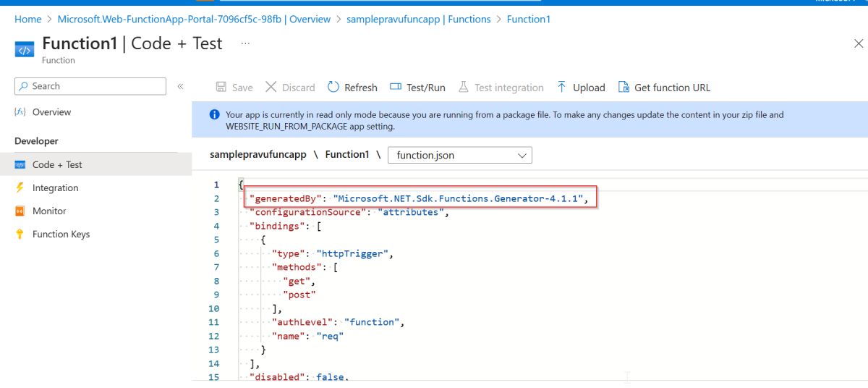Click the "attributes" value in code

(x=411, y=212)
